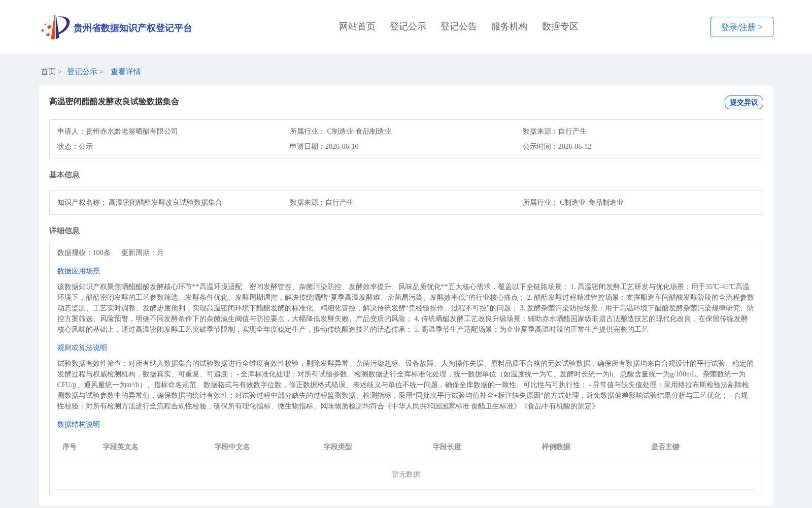The image size is (812, 508).
Task: Click 字段长度 column header
Action: [447, 447]
